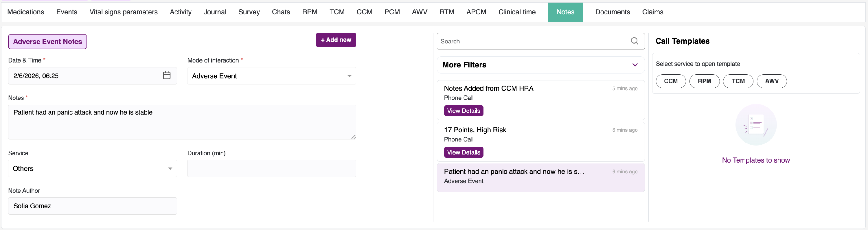Choose the TCM call template service
Viewport: 868px width, 230px height.
point(738,81)
